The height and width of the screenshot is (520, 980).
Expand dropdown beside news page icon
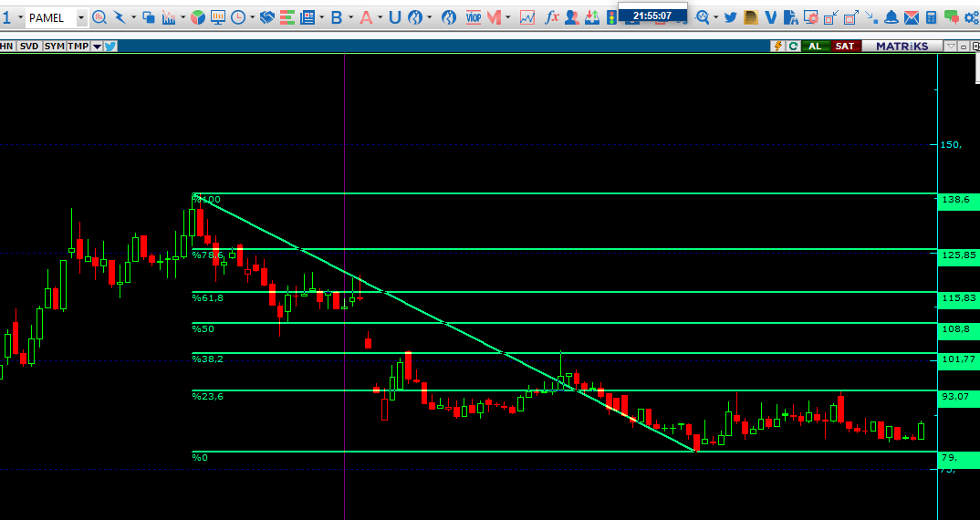321,17
